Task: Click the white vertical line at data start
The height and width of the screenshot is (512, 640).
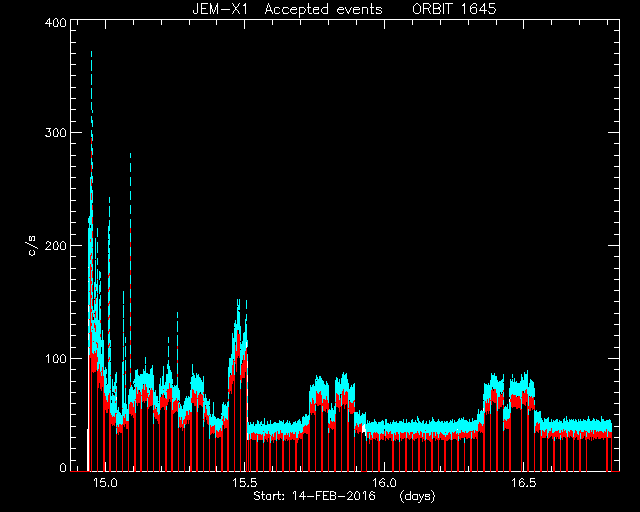Action: [x=88, y=450]
